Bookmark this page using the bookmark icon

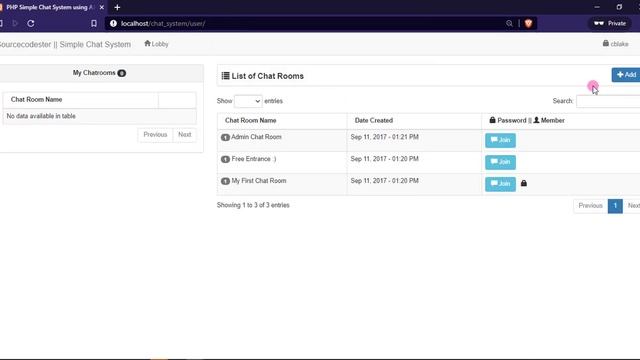coord(94,23)
